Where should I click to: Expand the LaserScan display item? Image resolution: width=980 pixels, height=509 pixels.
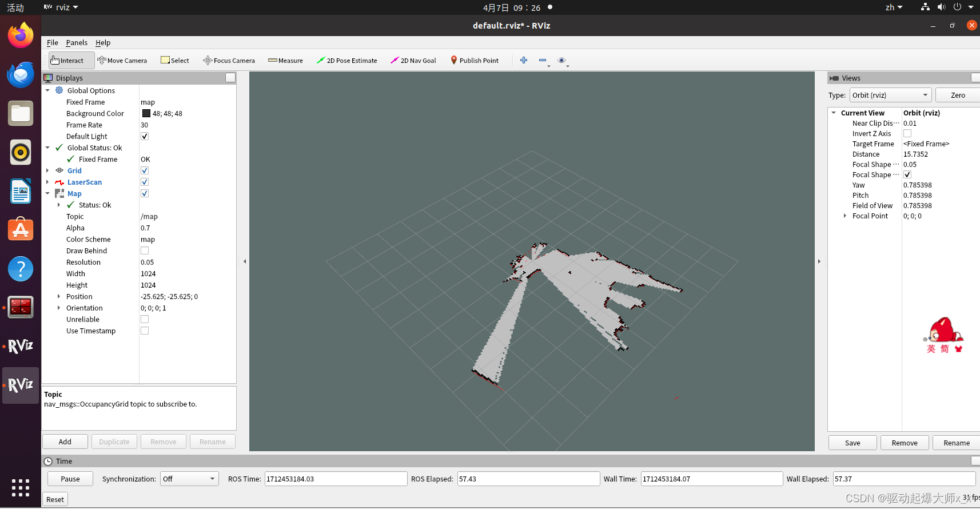[x=47, y=182]
